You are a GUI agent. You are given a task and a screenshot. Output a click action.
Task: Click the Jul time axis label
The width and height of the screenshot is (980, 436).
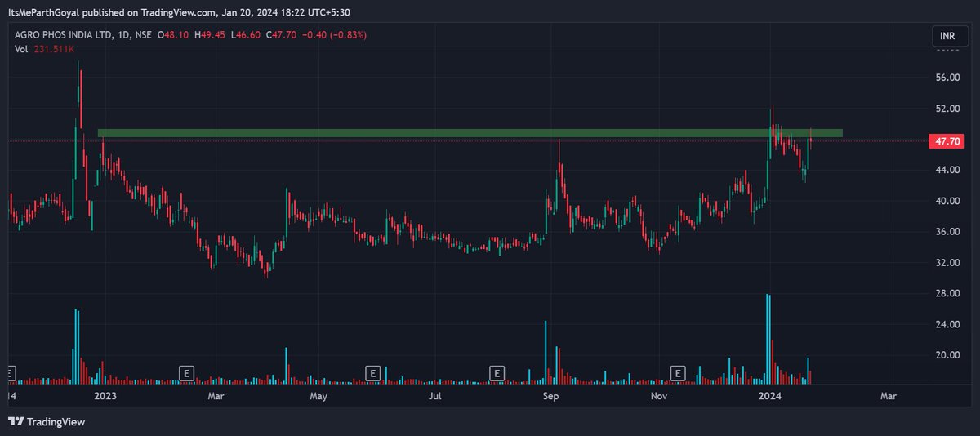click(435, 396)
